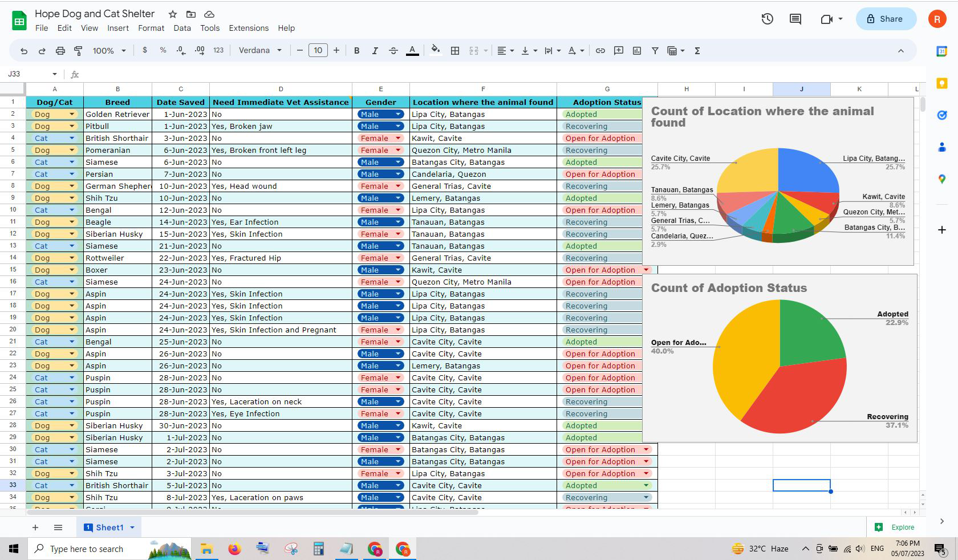Toggle strikethrough formatting
958x560 pixels.
(x=393, y=51)
